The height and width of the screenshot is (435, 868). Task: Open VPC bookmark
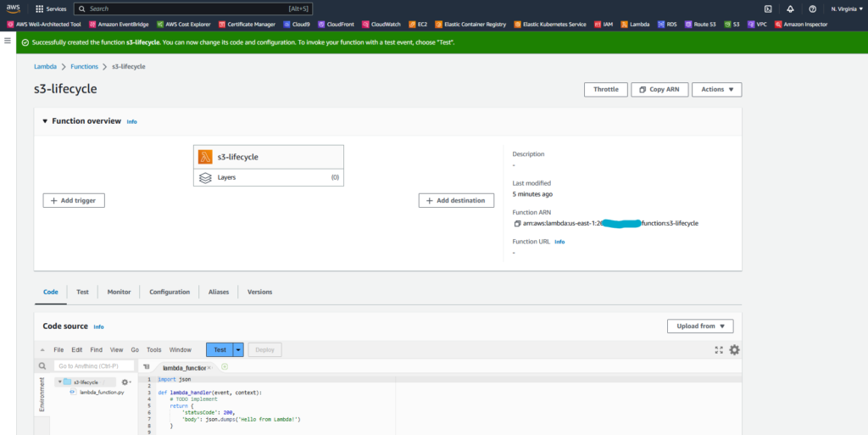(x=757, y=25)
